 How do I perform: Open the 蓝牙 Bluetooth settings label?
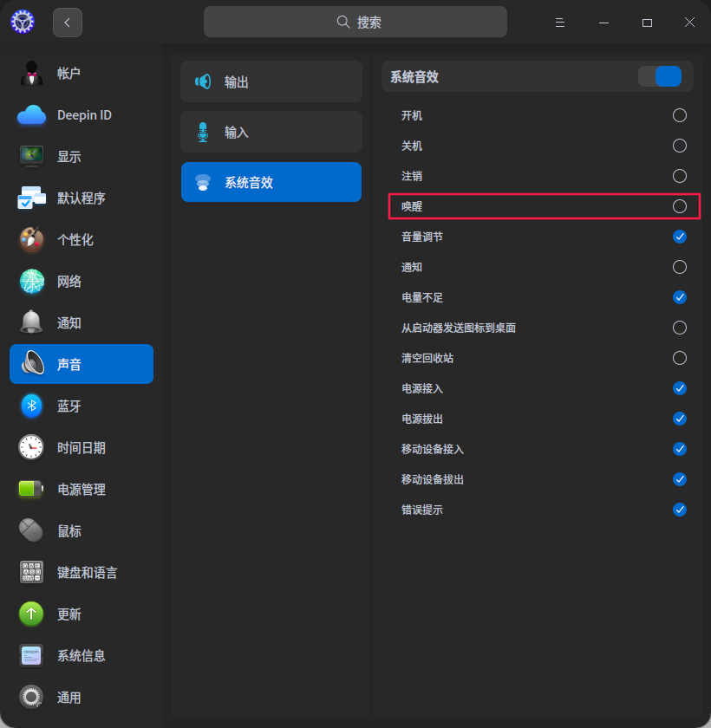69,406
